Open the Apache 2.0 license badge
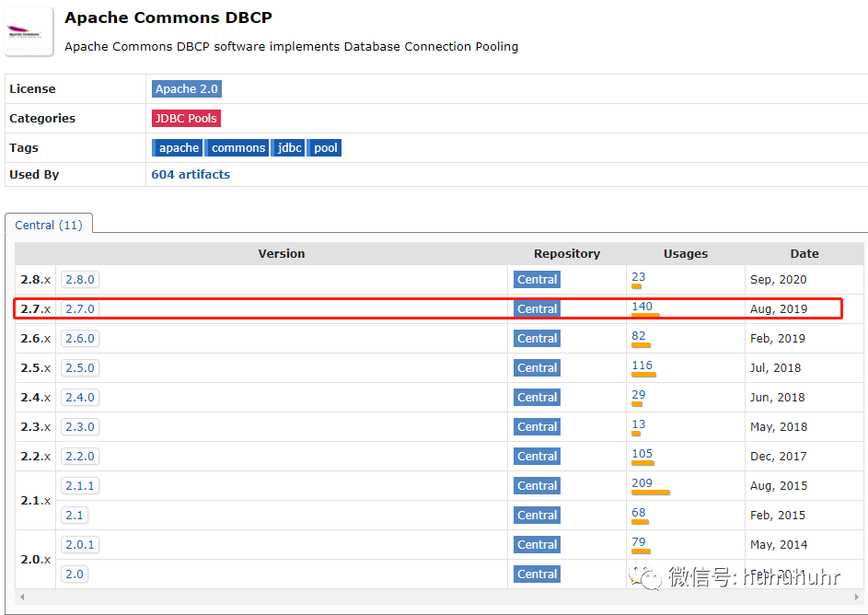 (x=187, y=89)
